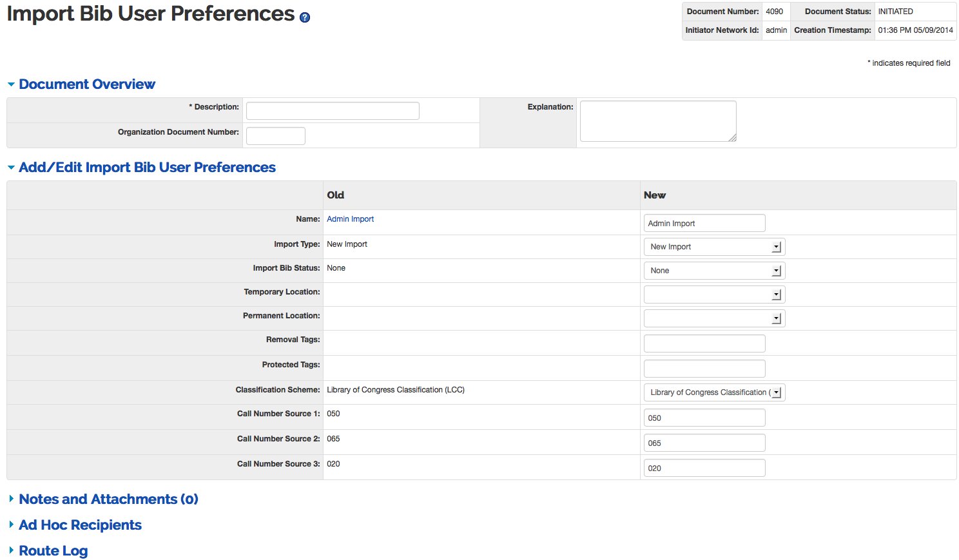Open the Import Type dropdown
This screenshot has width=959, height=560.
714,247
